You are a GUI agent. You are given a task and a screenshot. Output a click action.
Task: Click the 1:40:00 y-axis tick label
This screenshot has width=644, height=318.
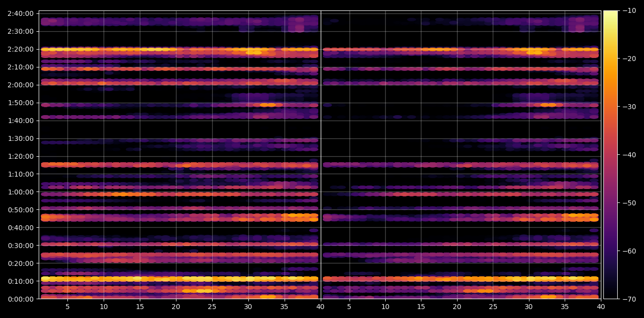point(21,120)
